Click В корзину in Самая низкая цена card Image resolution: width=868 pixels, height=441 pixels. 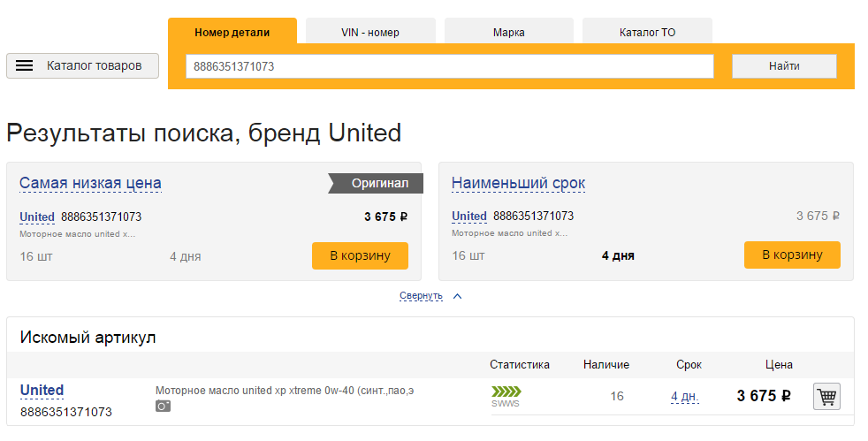[x=360, y=255]
